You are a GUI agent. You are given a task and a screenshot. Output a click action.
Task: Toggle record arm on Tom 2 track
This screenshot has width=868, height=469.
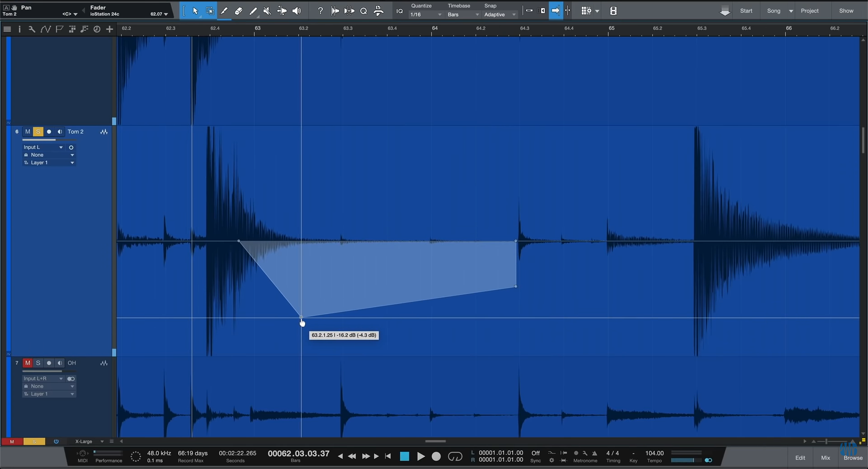pyautogui.click(x=49, y=131)
